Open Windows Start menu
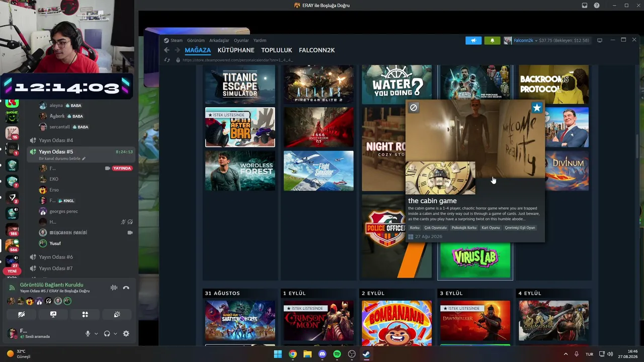The height and width of the screenshot is (362, 644). point(278,354)
